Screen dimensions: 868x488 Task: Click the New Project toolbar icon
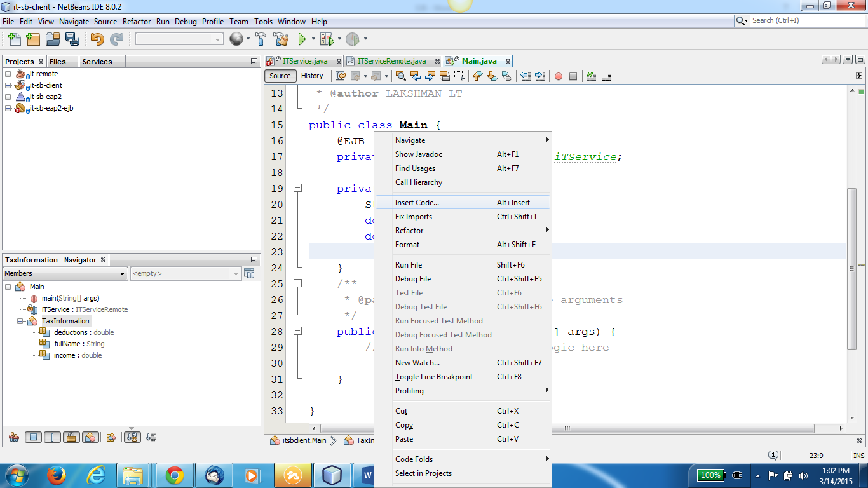point(33,39)
